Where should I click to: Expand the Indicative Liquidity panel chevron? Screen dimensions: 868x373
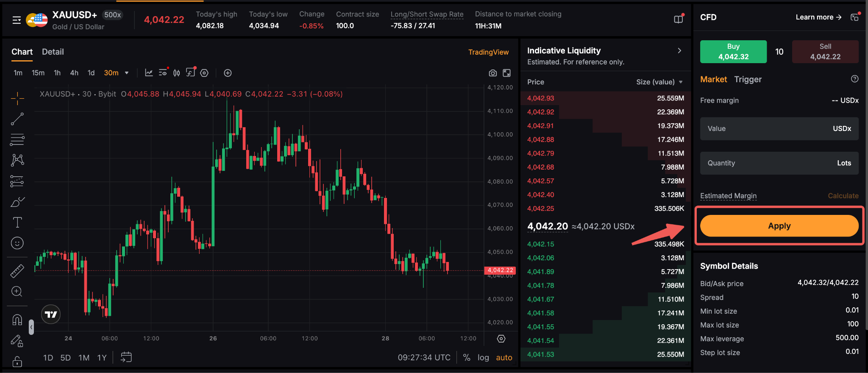679,50
